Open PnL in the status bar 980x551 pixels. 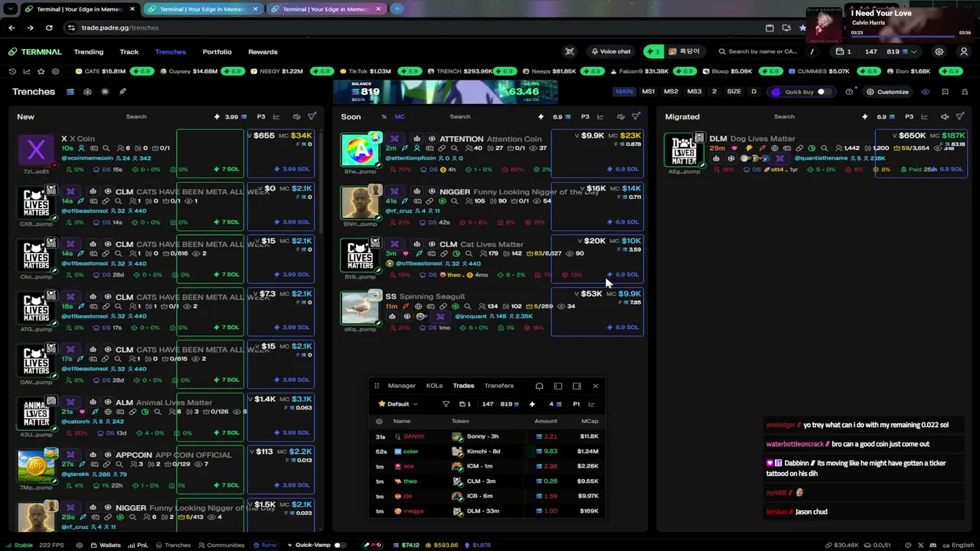pos(139,545)
